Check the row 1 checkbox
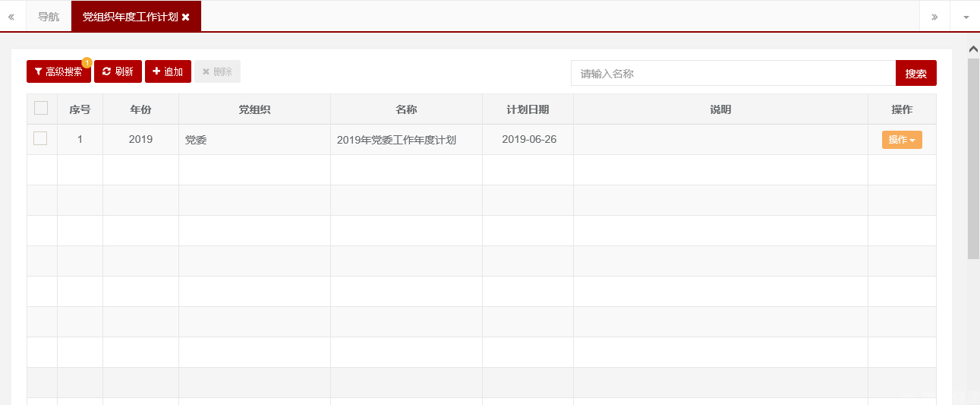This screenshot has height=405, width=980. click(x=41, y=138)
